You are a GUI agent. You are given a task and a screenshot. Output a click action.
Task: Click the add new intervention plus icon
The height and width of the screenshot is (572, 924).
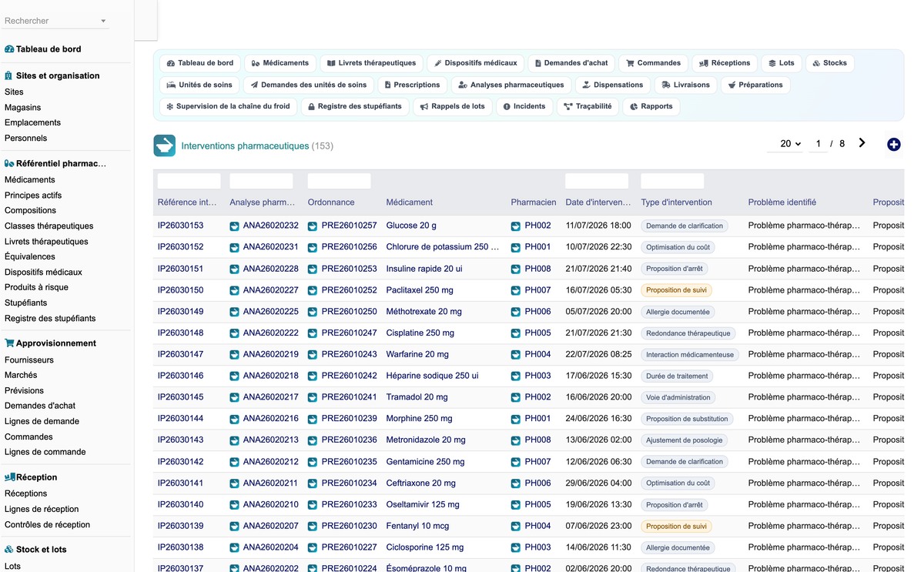893,144
